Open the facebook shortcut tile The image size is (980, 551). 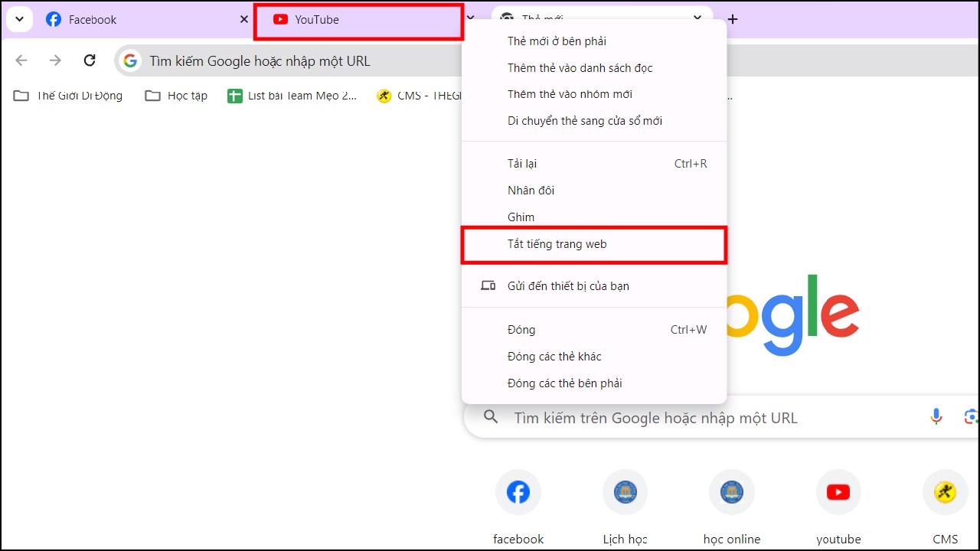point(518,507)
